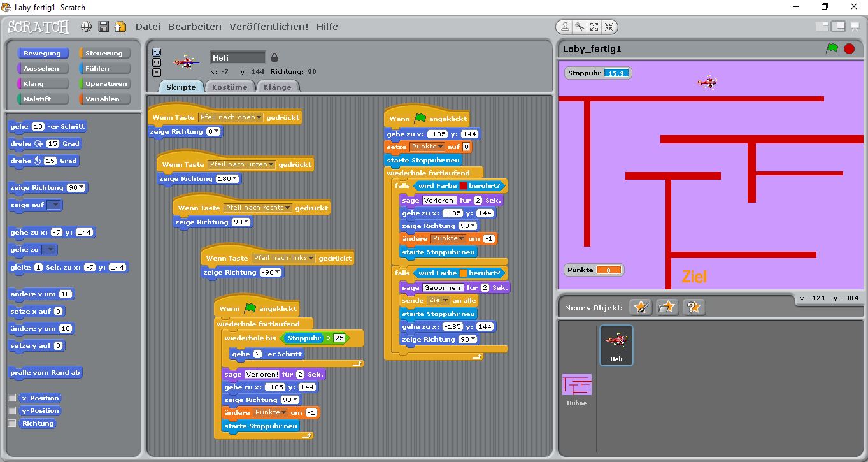Screen dimensions: 868x462
Task: Toggle y-Position reporter checkbox
Action: tap(11, 410)
